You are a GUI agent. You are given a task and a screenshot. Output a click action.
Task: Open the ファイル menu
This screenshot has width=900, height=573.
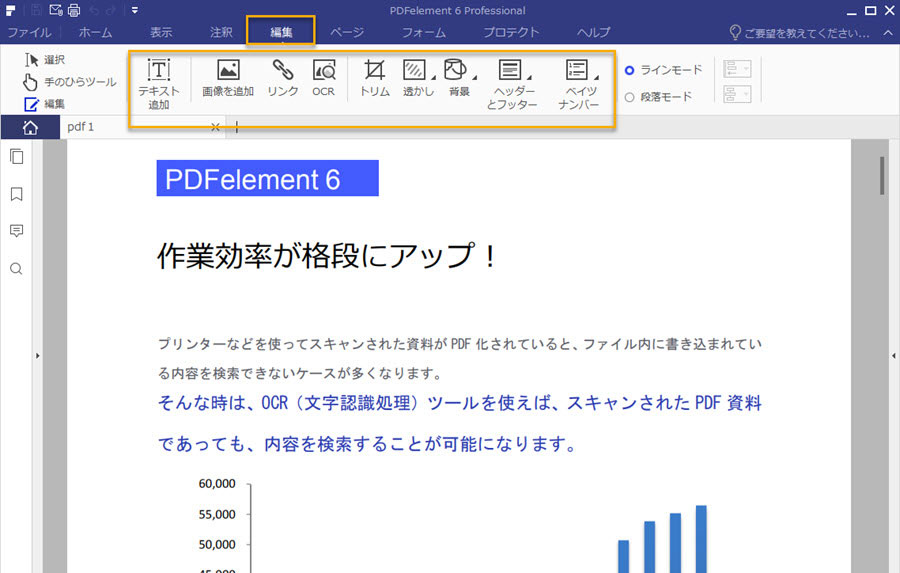(x=29, y=32)
